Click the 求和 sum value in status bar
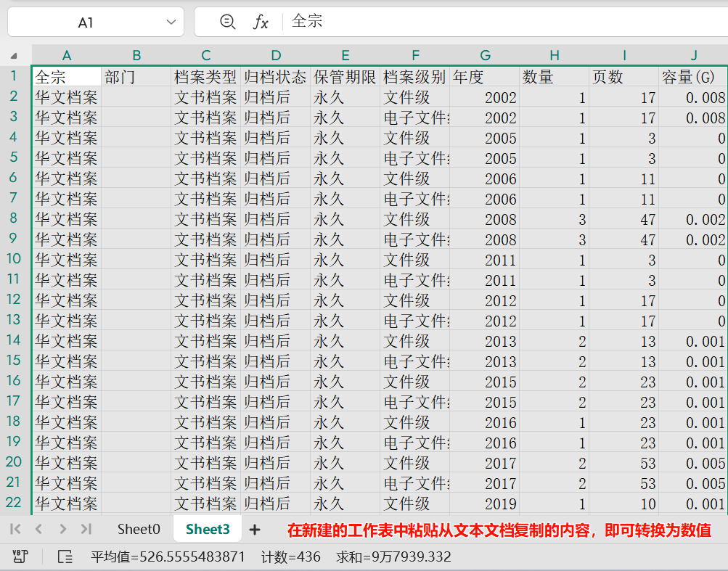Viewport: 728px width, 571px height. tap(393, 556)
